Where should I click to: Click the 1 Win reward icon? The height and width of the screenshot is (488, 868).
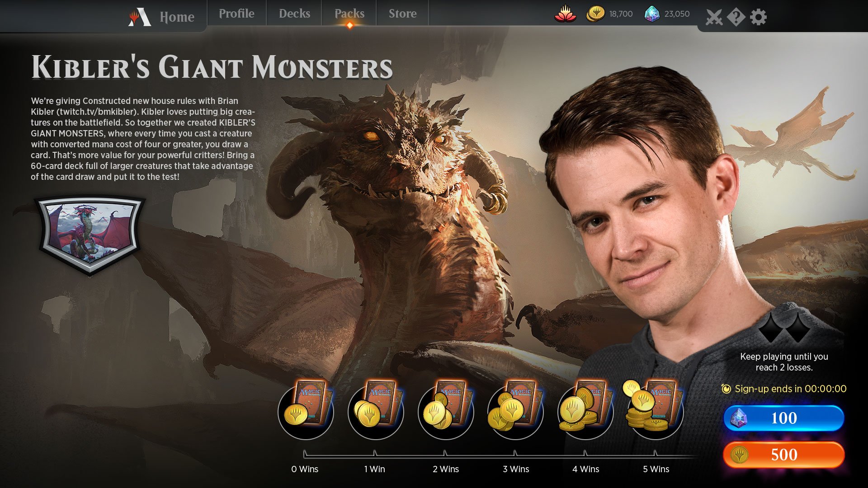click(375, 410)
